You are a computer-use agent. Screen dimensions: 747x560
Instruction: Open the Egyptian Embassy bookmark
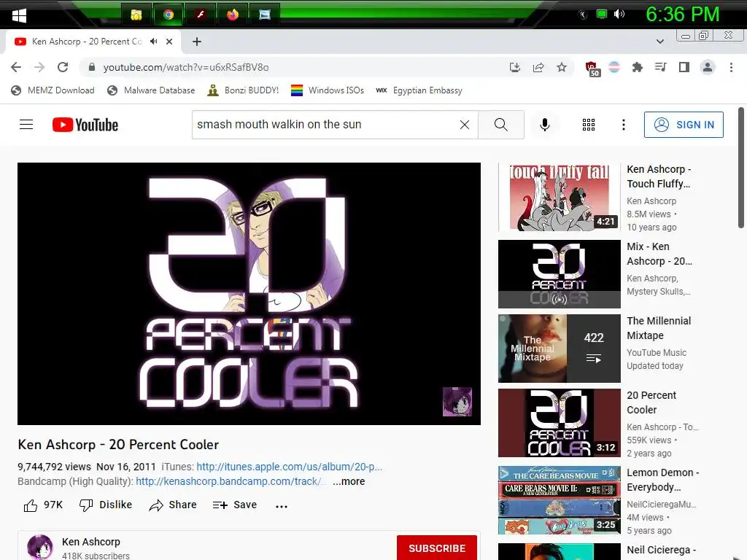tap(419, 90)
